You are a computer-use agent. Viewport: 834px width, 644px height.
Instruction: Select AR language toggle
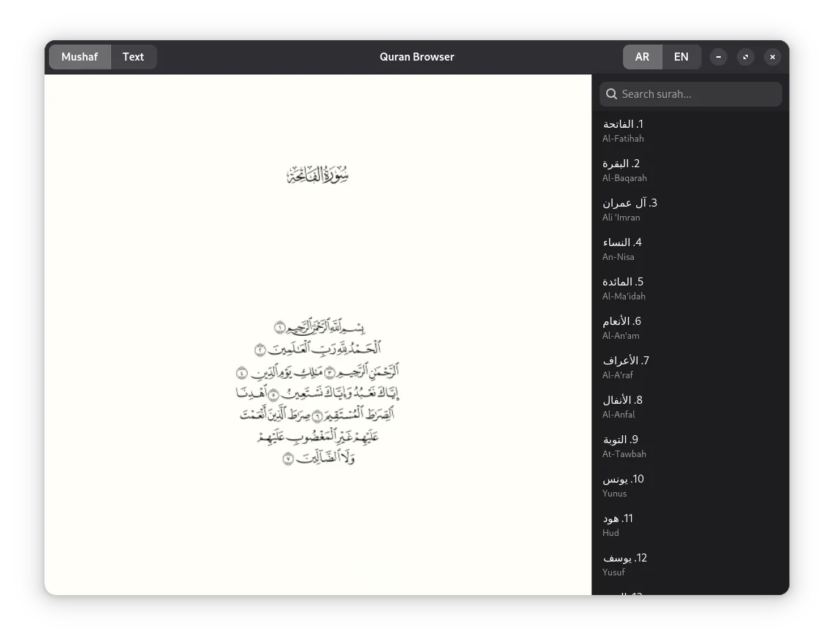(x=642, y=57)
